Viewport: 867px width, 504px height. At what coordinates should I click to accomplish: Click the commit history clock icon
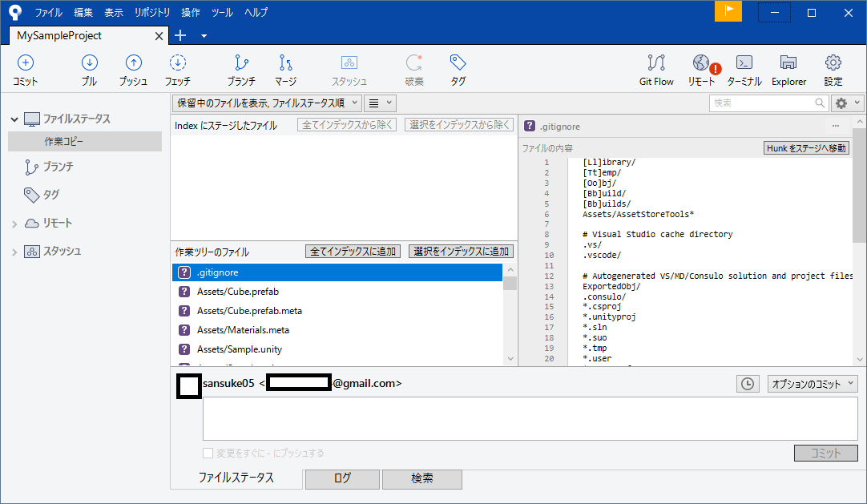coord(747,383)
